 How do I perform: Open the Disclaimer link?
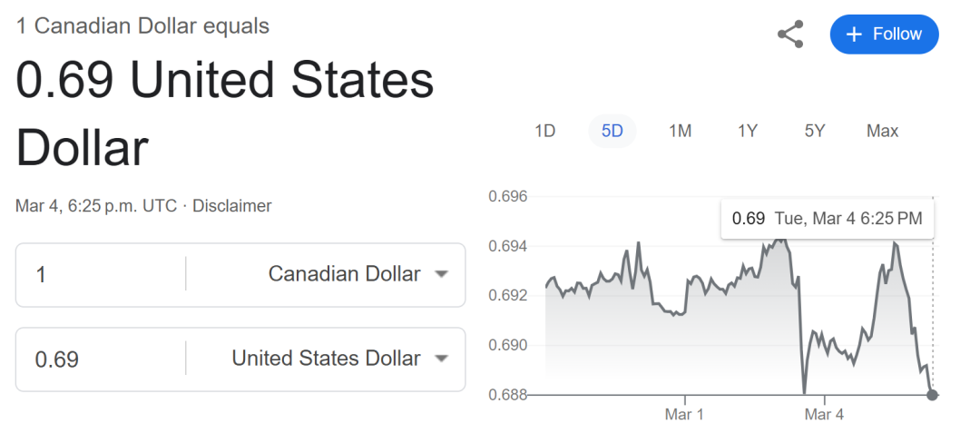(x=233, y=206)
